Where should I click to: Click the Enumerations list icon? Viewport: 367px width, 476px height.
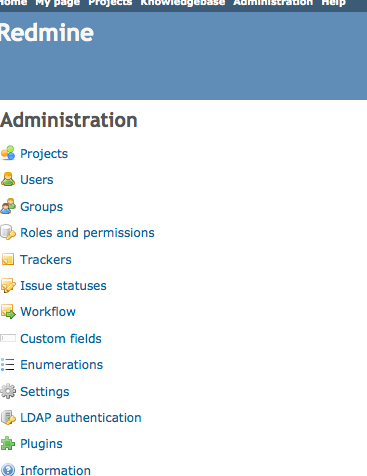pyautogui.click(x=7, y=365)
